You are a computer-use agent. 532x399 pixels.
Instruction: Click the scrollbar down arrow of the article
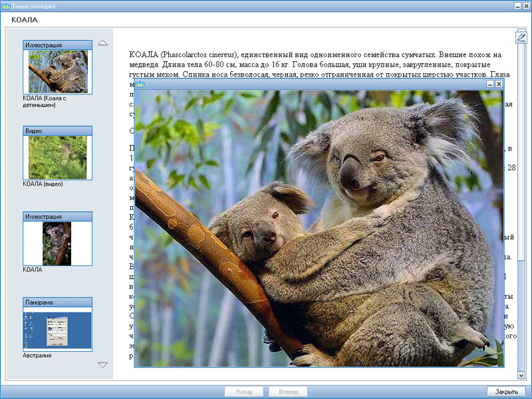[x=521, y=375]
